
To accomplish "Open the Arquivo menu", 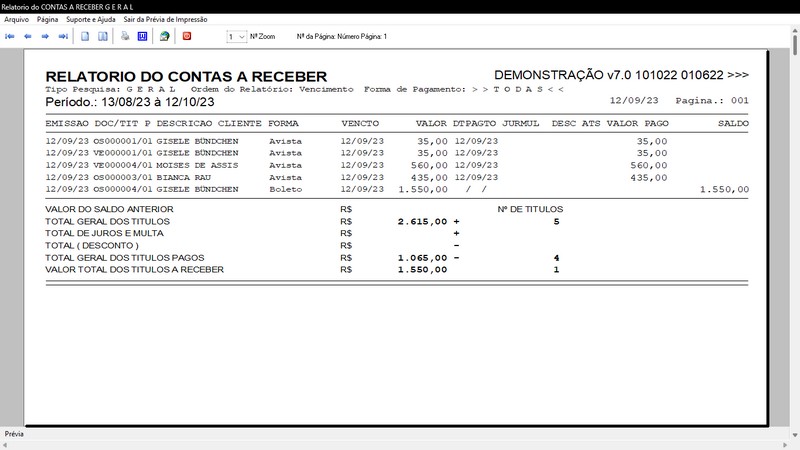I will [16, 19].
